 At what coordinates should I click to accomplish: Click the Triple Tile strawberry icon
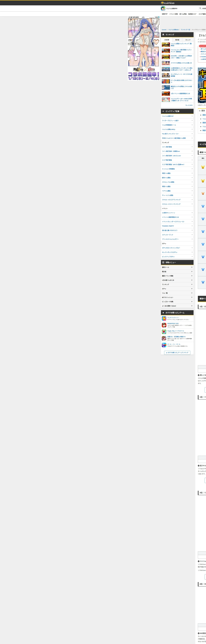[164, 332]
